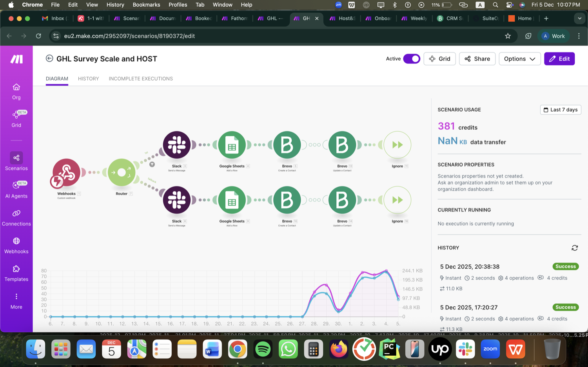Open Templates in sidebar

(x=16, y=273)
